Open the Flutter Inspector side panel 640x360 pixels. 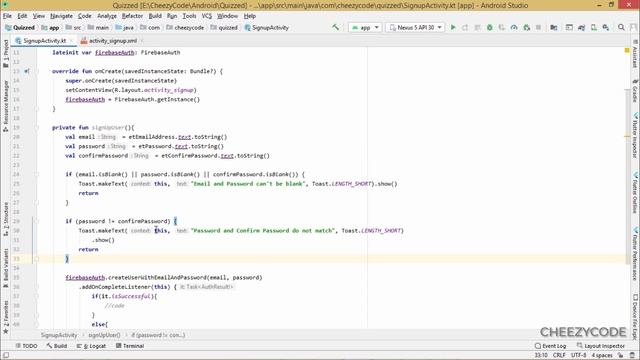635,136
